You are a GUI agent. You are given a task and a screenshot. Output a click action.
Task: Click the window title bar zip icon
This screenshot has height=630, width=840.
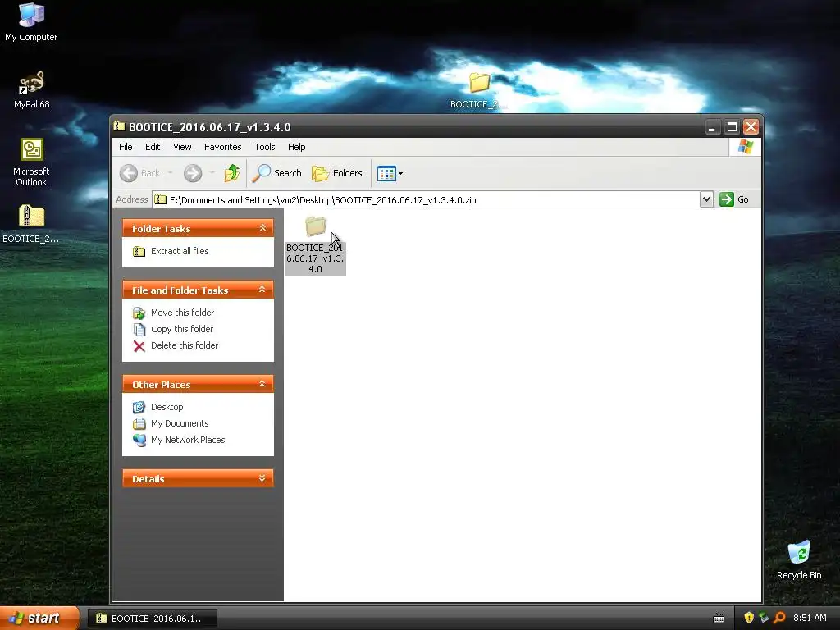119,126
